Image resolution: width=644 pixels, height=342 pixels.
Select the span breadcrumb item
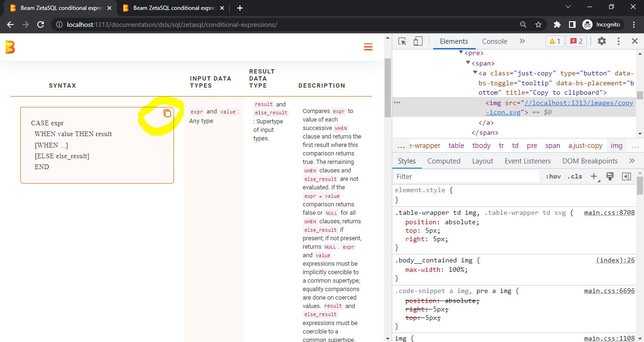coord(553,146)
